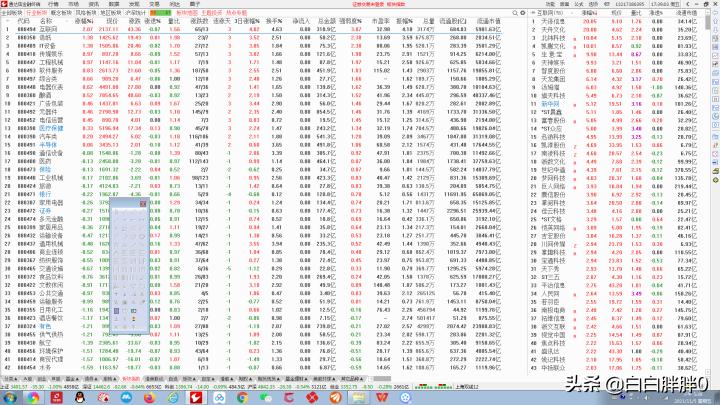Open the 行情 menu

click(x=53, y=4)
